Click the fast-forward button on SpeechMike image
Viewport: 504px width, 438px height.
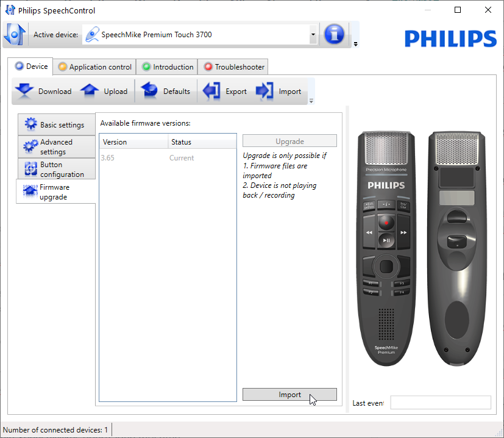tap(403, 232)
